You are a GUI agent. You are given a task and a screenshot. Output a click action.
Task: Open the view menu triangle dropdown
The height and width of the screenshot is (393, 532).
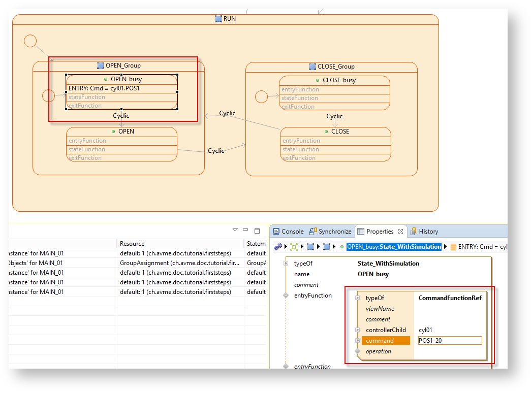point(235,230)
